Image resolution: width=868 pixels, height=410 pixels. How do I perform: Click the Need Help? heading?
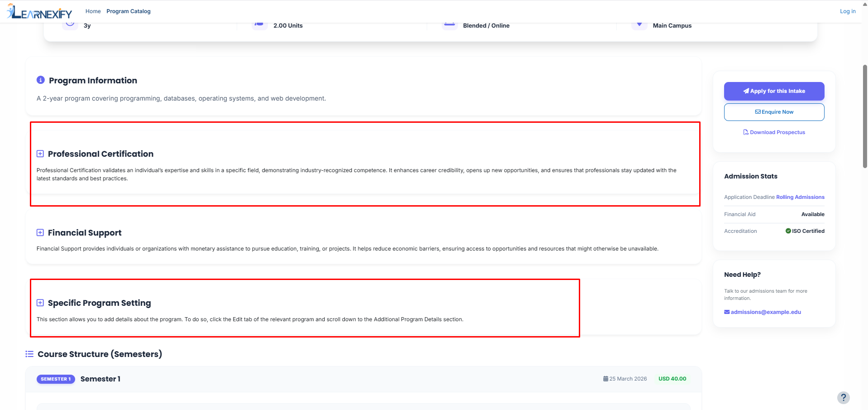point(742,275)
